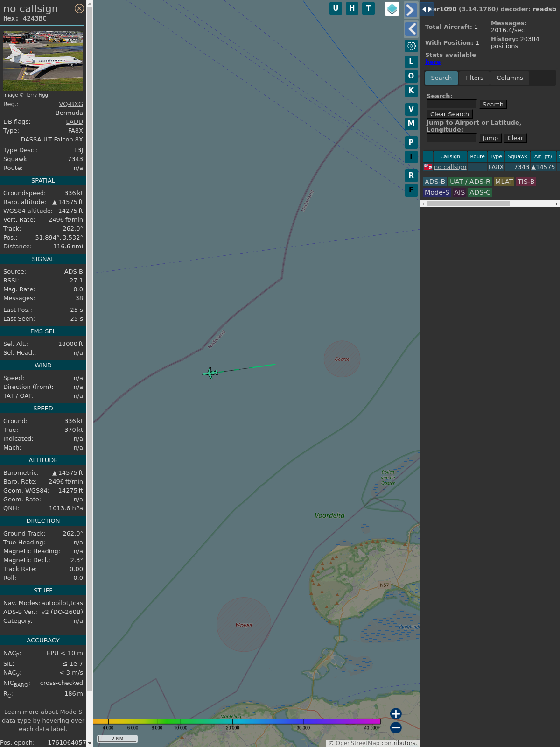The image size is (560, 747).
Task: Close the selected aircraft info panel
Action: [79, 8]
